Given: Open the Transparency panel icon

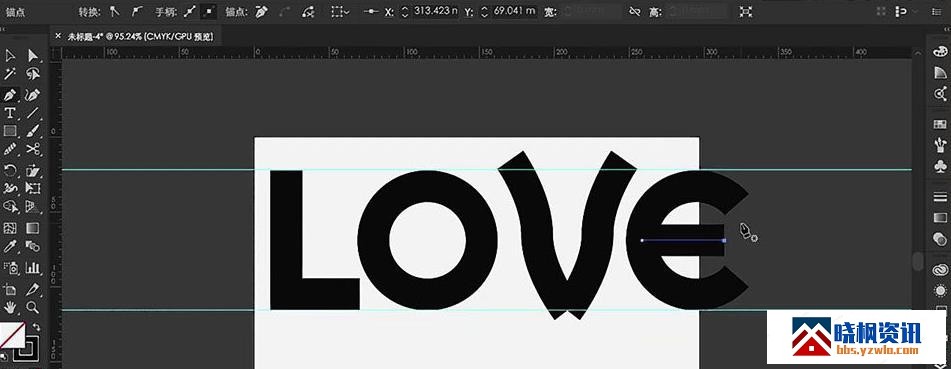Looking at the screenshot, I should tap(941, 238).
